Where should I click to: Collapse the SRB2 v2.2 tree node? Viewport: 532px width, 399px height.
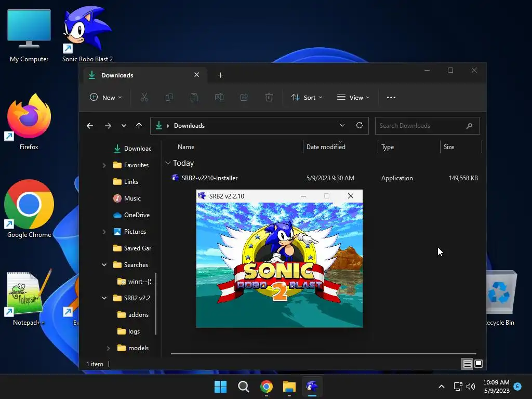point(104,298)
